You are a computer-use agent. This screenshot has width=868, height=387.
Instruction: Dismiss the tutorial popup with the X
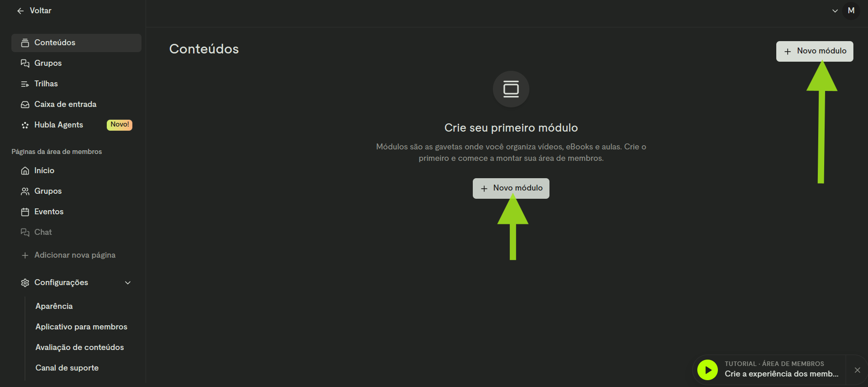(x=858, y=370)
